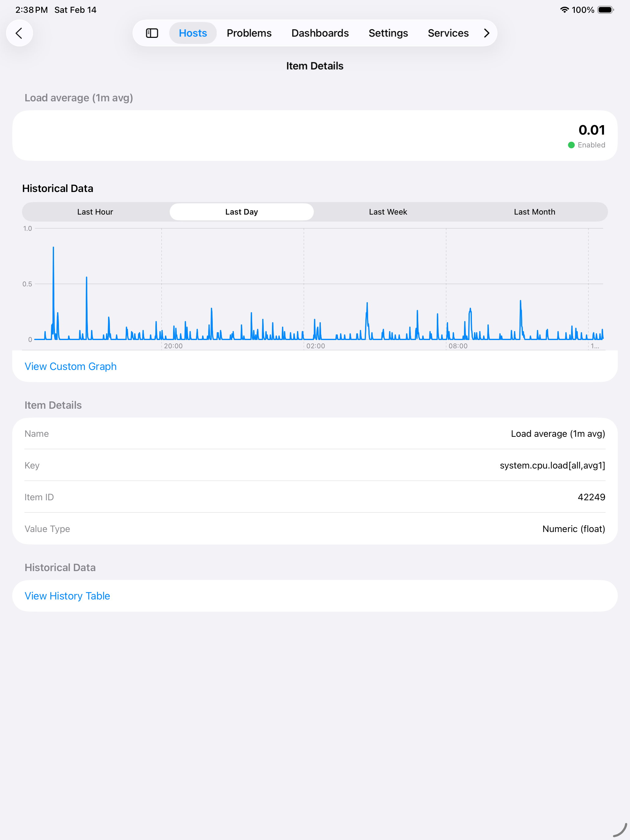
Task: Tap the system.cpu.load key row
Action: pyautogui.click(x=315, y=465)
